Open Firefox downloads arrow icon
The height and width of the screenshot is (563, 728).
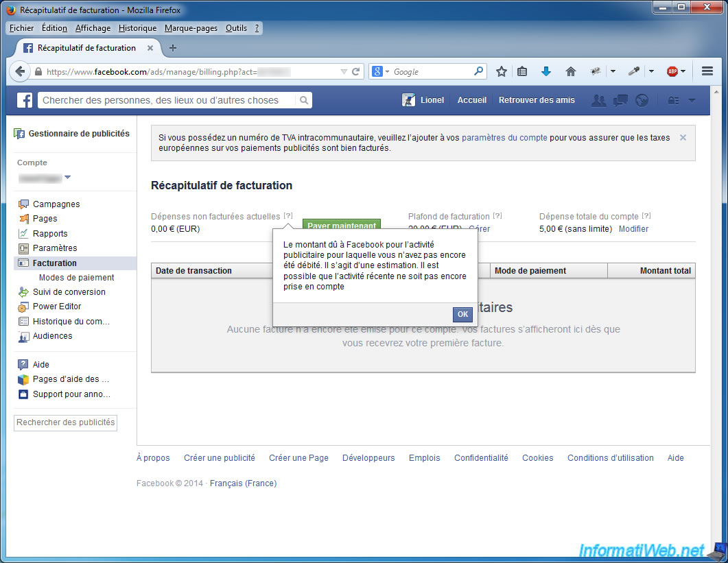point(546,71)
